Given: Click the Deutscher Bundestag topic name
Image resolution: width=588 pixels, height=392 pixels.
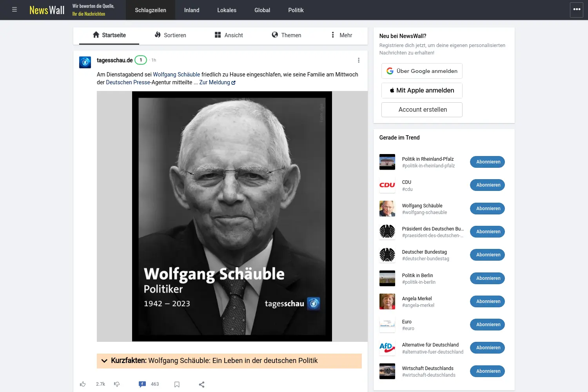Looking at the screenshot, I should tap(425, 252).
